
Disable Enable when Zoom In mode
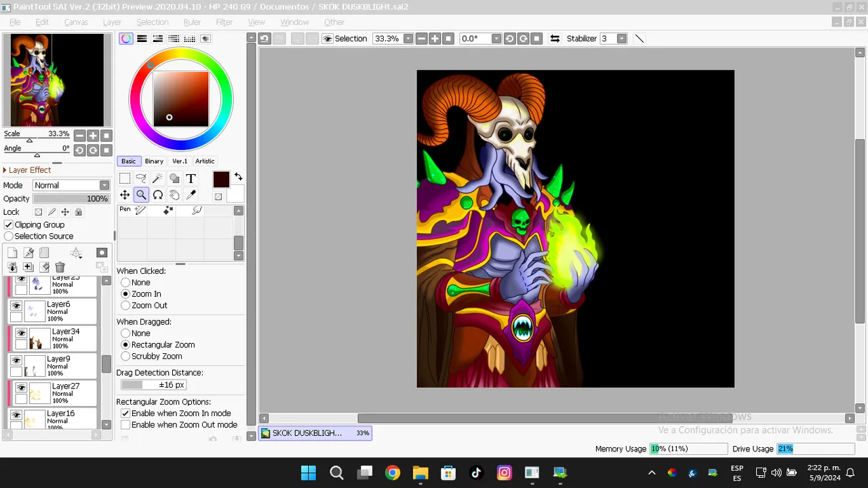coord(125,413)
